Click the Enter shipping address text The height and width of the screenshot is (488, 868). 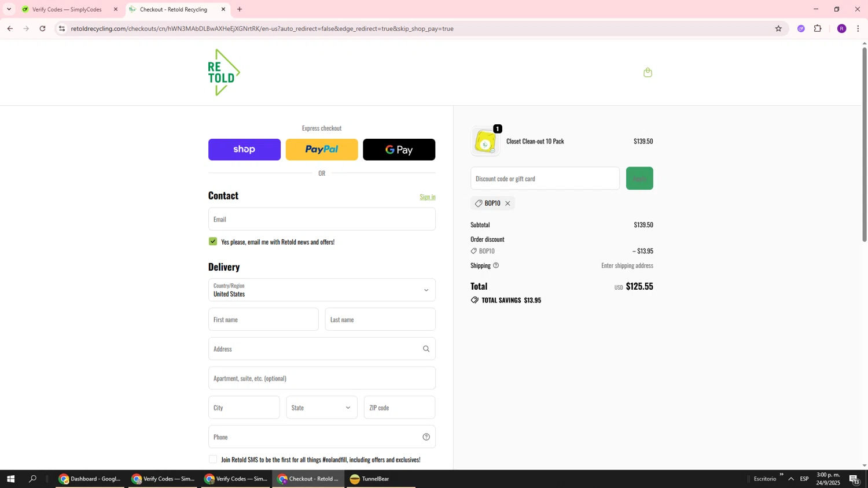627,265
